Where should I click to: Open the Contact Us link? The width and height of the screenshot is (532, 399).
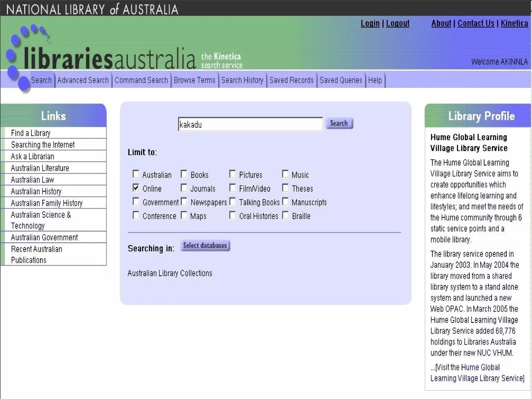476,23
